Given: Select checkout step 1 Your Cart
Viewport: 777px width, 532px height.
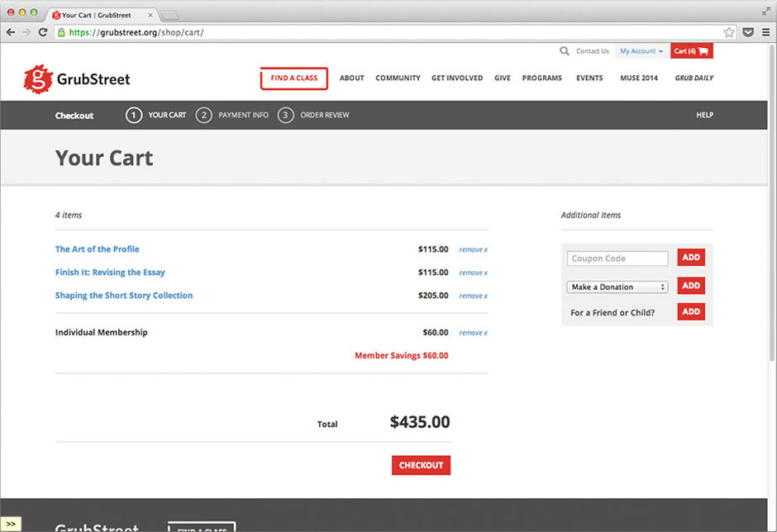Looking at the screenshot, I should coord(156,115).
